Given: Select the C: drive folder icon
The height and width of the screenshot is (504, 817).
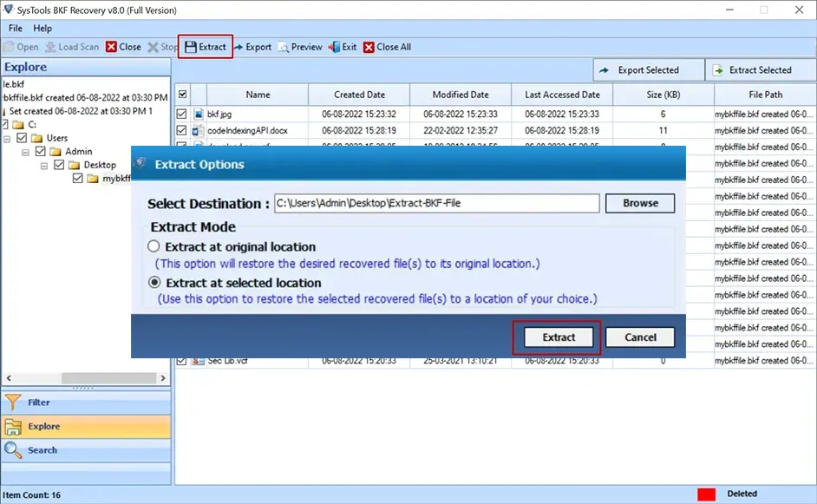Looking at the screenshot, I should pos(18,125).
